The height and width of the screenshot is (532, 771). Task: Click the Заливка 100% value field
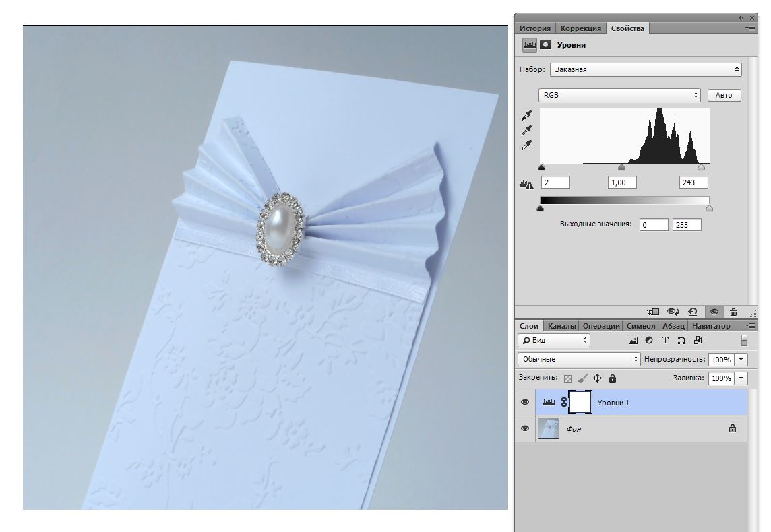pyautogui.click(x=721, y=378)
